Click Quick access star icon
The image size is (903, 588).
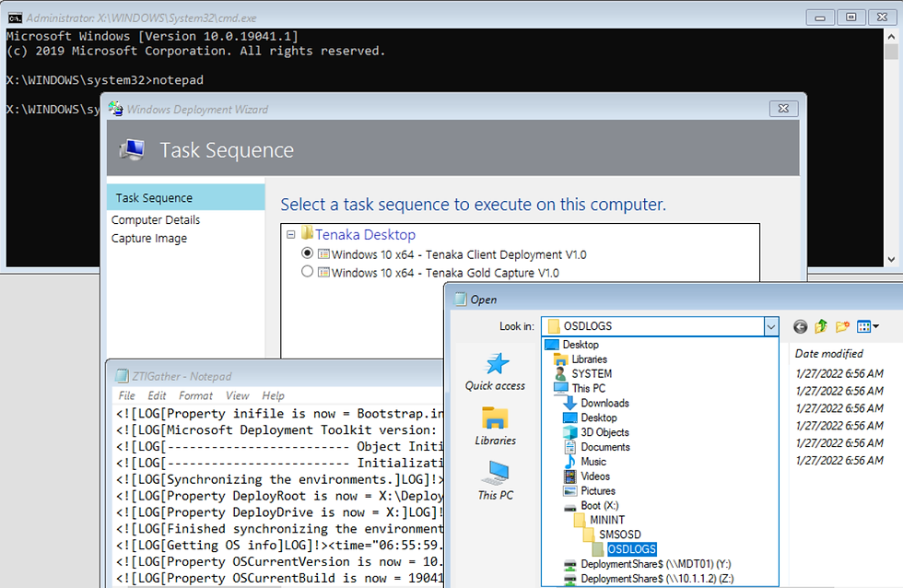(x=497, y=363)
